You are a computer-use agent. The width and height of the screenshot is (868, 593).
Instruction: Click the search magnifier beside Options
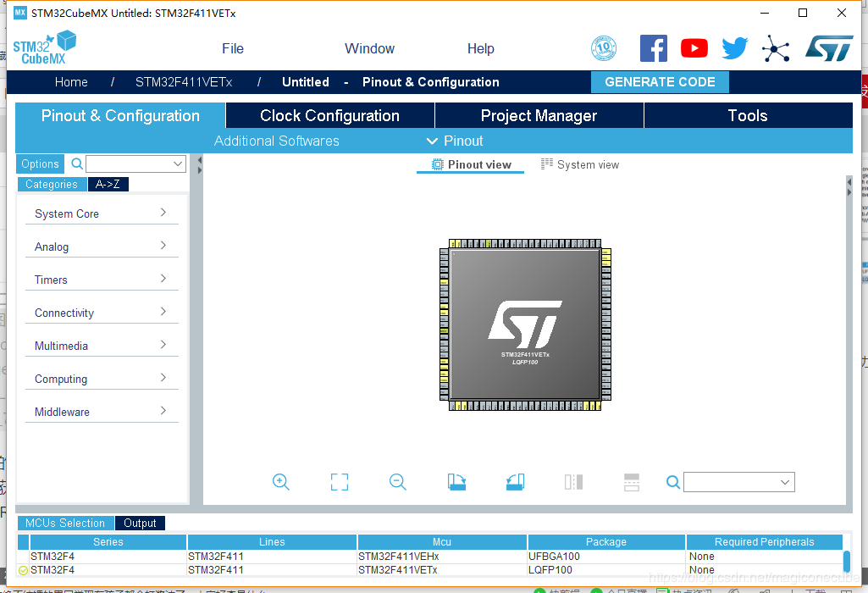point(77,163)
